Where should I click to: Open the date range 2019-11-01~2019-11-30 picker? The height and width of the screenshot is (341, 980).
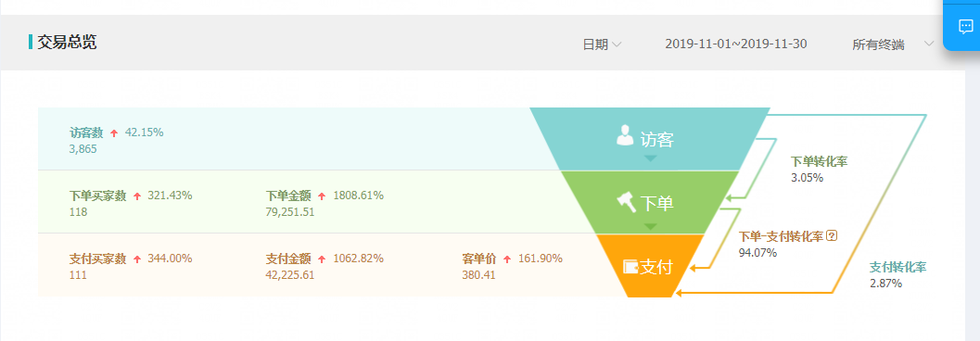click(x=735, y=44)
